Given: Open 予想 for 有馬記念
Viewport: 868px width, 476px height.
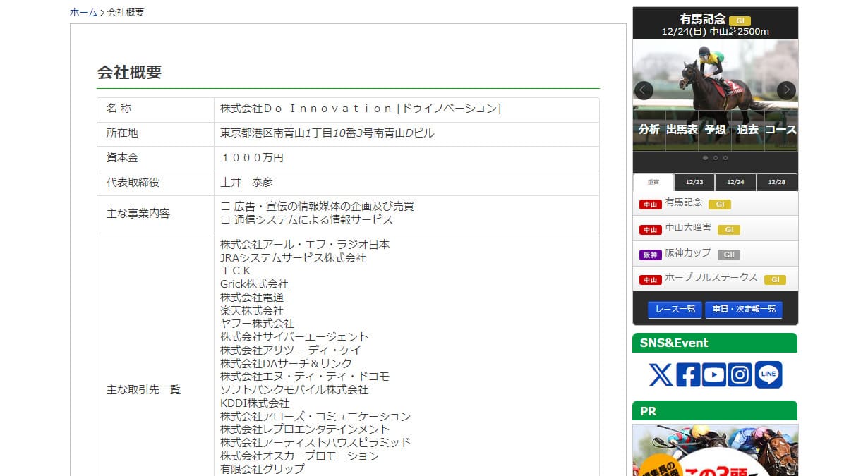Looking at the screenshot, I should [715, 130].
